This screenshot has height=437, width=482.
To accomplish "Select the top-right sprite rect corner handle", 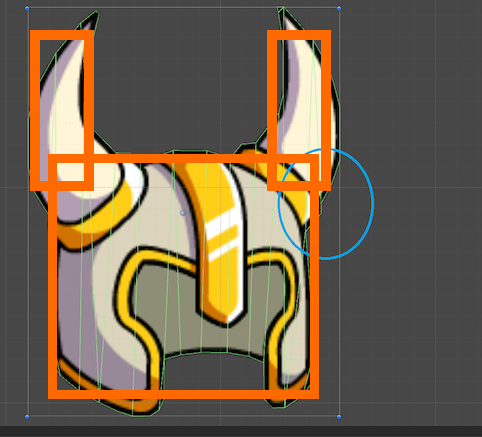I will pyautogui.click(x=339, y=8).
